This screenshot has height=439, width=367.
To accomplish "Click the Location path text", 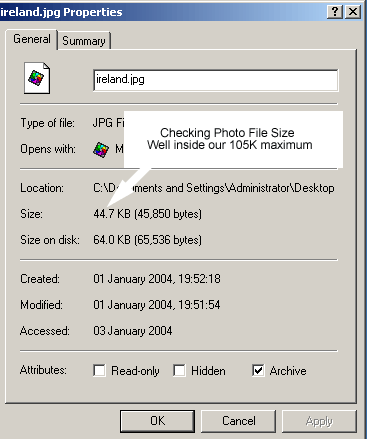I will [214, 188].
